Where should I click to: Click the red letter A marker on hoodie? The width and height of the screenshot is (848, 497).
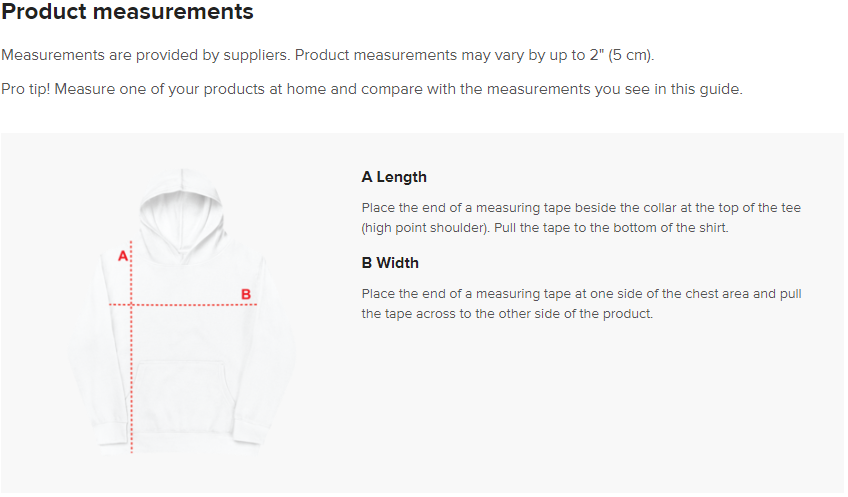[x=123, y=256]
